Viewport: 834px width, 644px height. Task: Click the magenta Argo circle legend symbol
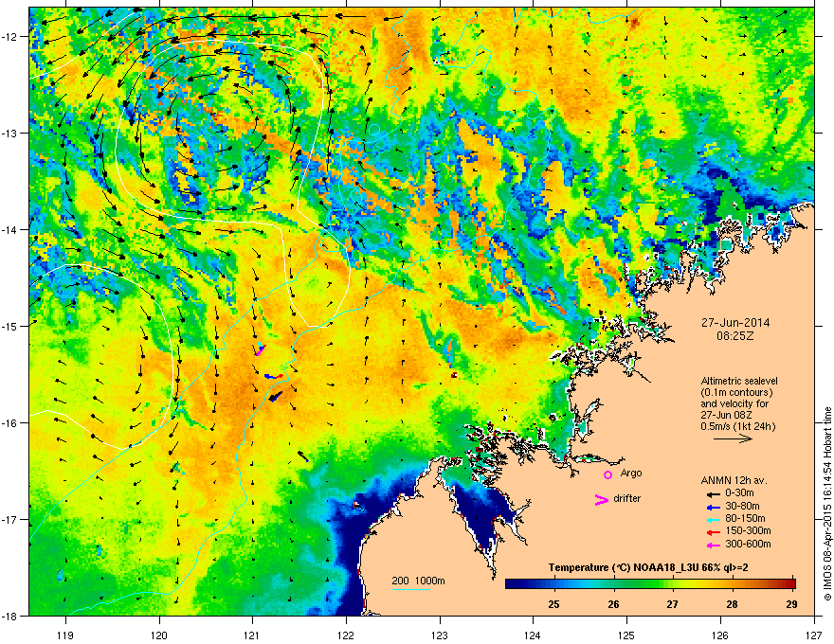click(607, 474)
